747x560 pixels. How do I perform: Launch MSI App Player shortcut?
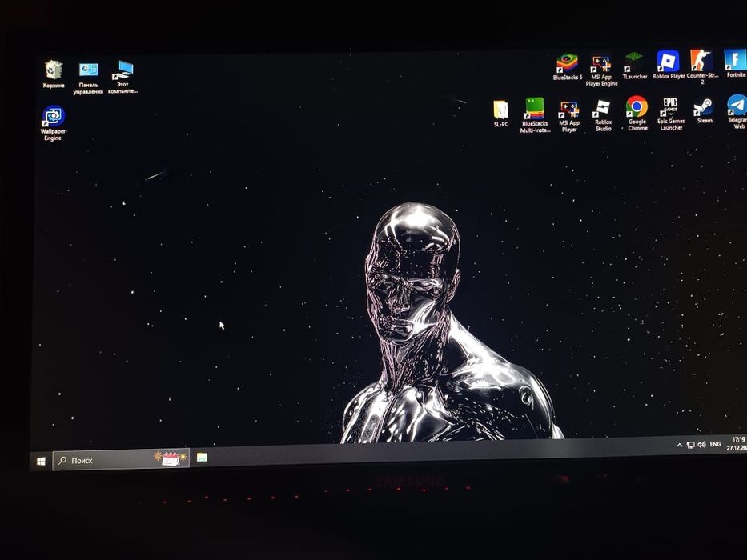[569, 117]
